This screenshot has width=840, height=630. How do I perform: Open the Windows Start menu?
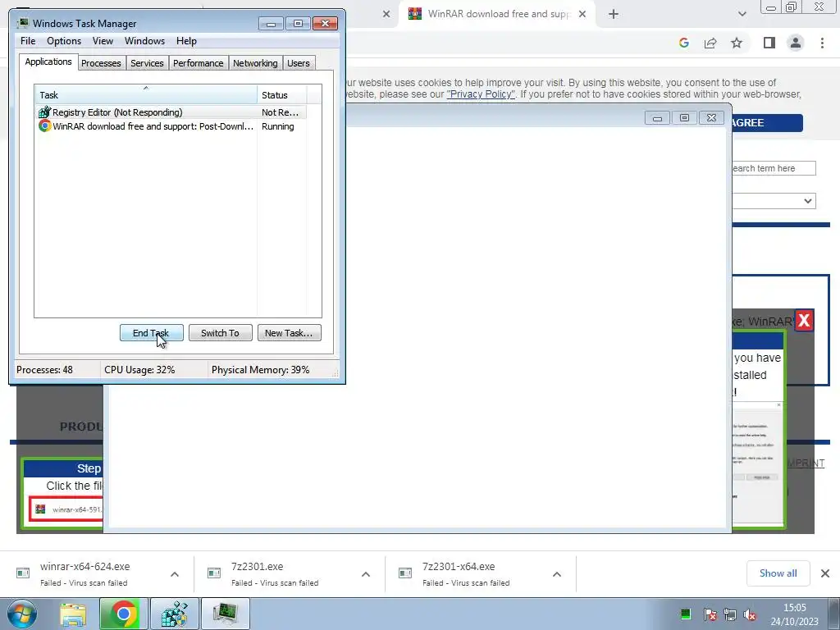[22, 614]
